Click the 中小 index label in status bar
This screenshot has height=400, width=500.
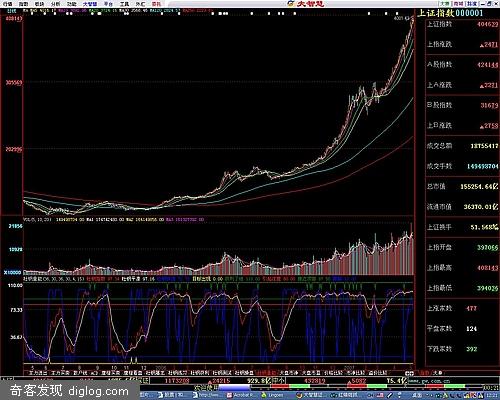coord(278,380)
